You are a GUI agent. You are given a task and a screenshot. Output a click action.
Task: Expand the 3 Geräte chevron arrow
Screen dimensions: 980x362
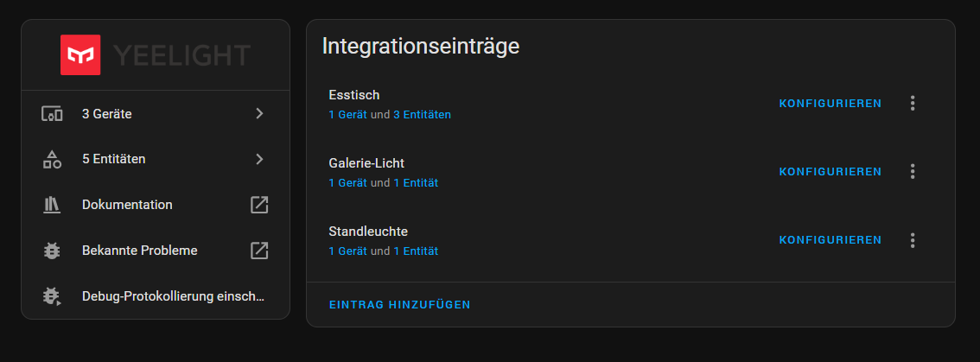click(x=259, y=114)
